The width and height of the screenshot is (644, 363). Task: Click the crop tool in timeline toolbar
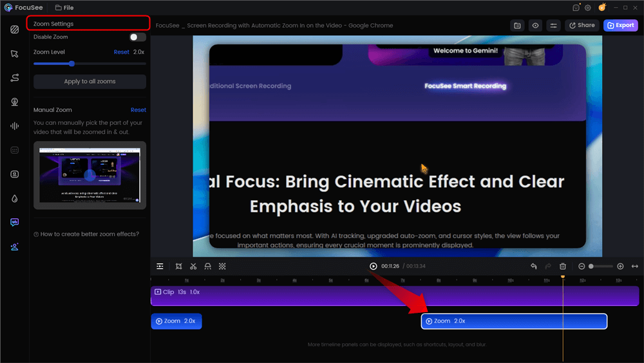pos(178,266)
